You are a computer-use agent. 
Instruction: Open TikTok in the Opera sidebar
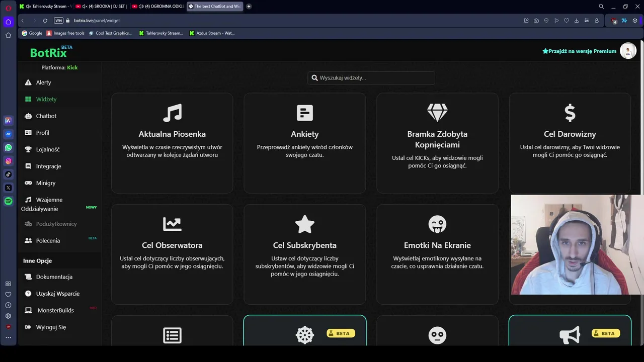[8, 174]
